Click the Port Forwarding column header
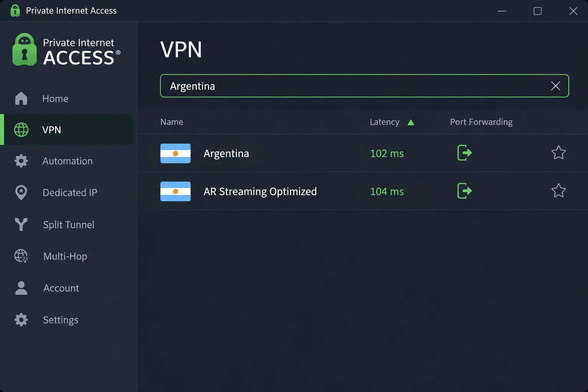 tap(481, 122)
